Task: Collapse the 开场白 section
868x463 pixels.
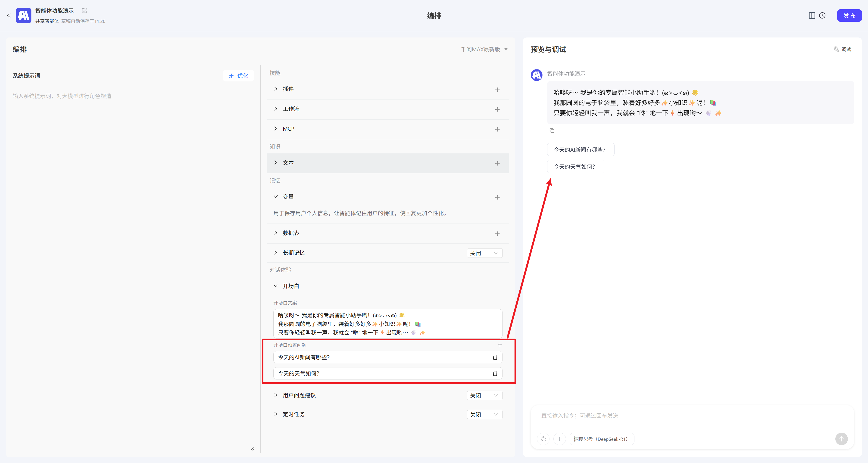Action: [x=276, y=286]
